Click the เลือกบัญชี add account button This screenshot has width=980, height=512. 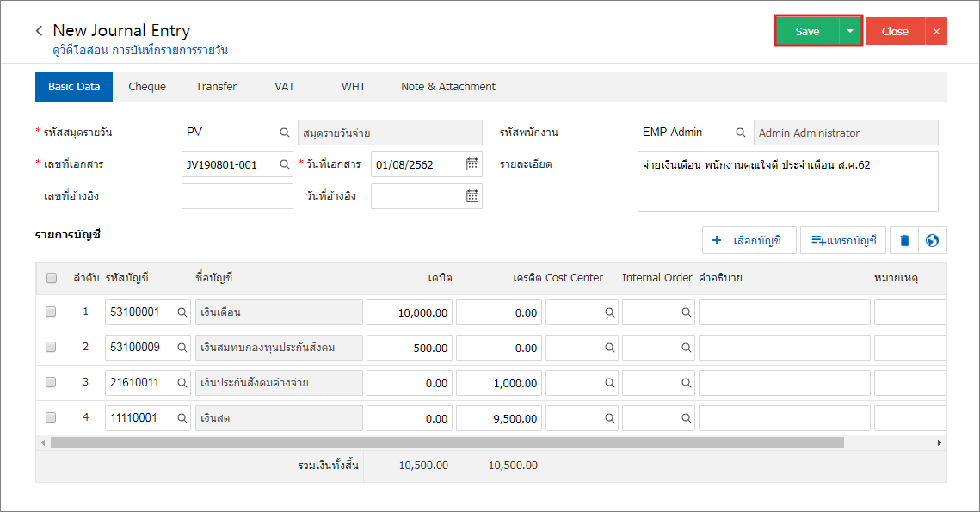(749, 240)
